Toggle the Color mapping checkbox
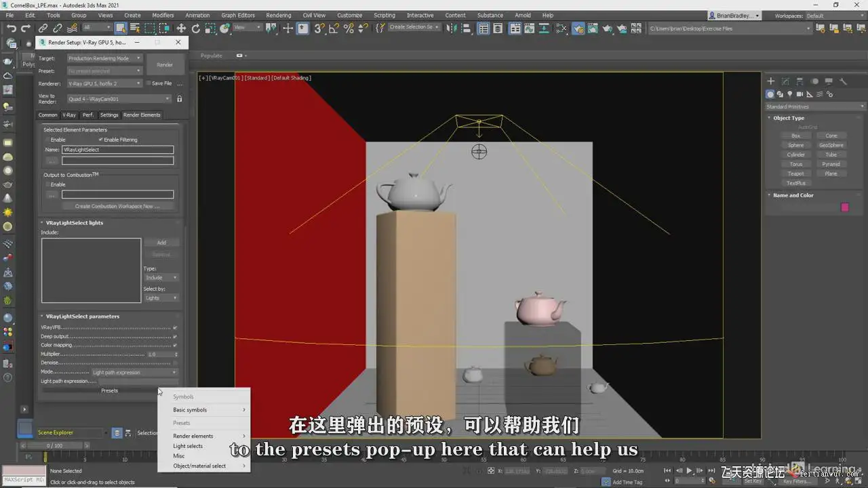Screen dimensions: 868x488 pos(175,345)
